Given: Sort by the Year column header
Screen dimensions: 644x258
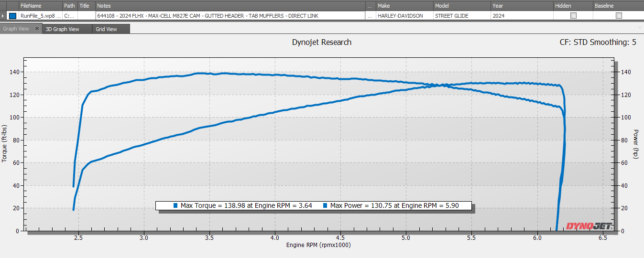Looking at the screenshot, I should coord(522,6).
